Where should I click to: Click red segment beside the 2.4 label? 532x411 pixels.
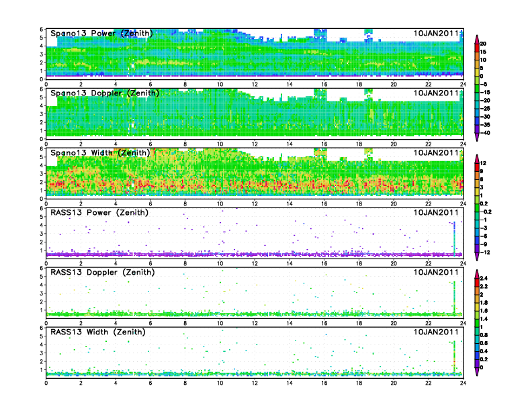pyautogui.click(x=477, y=282)
